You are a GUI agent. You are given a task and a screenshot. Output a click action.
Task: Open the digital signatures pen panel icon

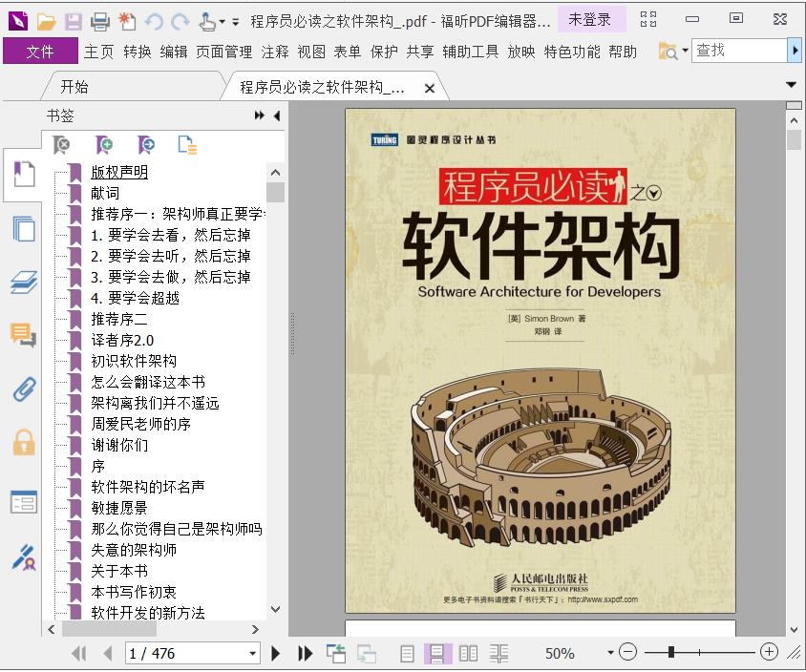tap(24, 557)
